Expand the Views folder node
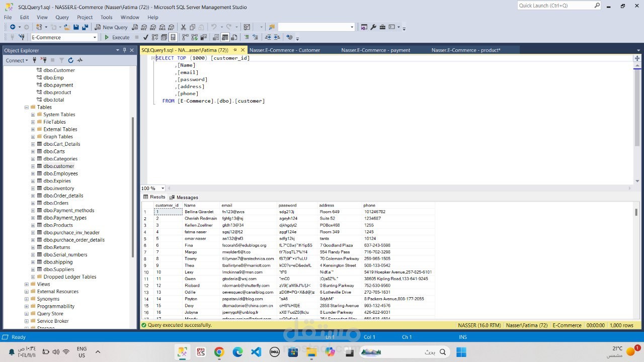 pyautogui.click(x=27, y=284)
